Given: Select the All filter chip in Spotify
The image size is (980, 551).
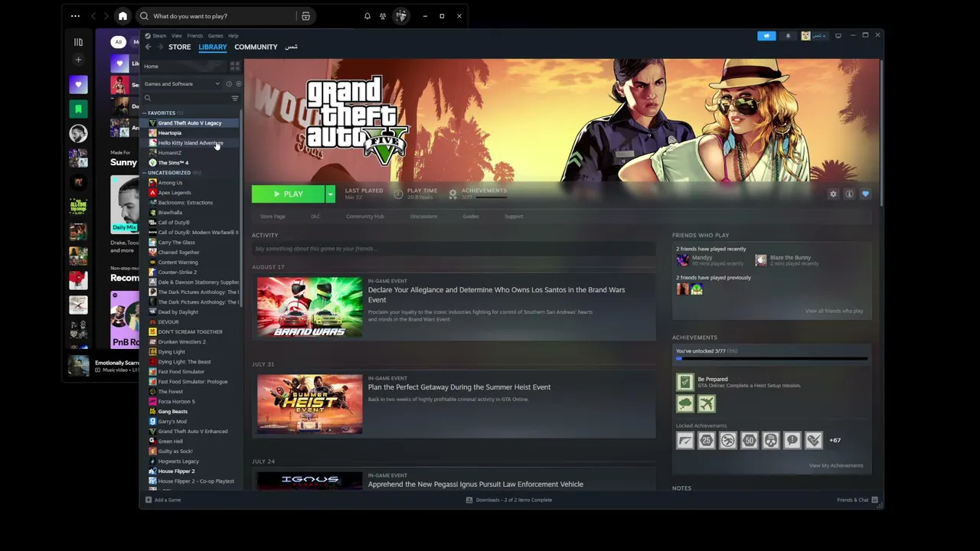Looking at the screenshot, I should [118, 42].
